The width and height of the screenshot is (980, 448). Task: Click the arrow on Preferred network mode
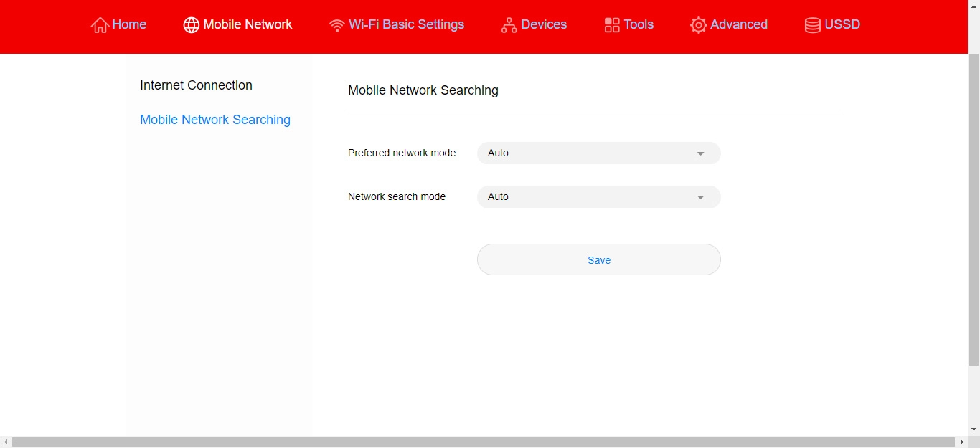click(x=701, y=153)
